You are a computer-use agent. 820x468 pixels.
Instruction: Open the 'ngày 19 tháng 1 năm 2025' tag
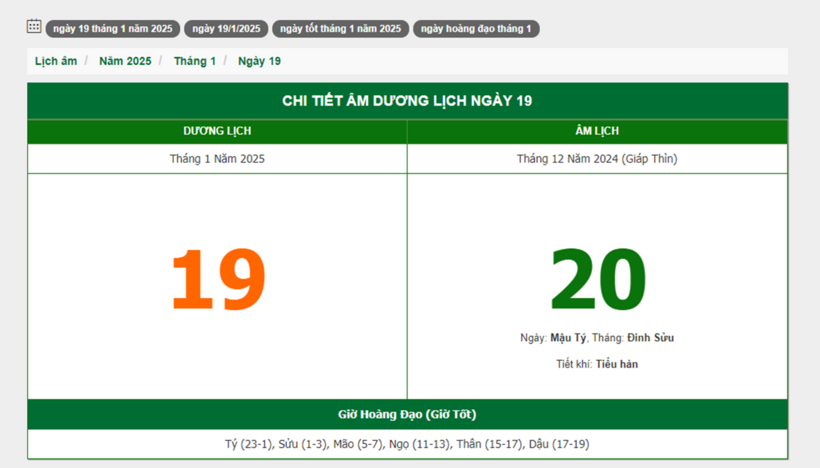[x=113, y=29]
